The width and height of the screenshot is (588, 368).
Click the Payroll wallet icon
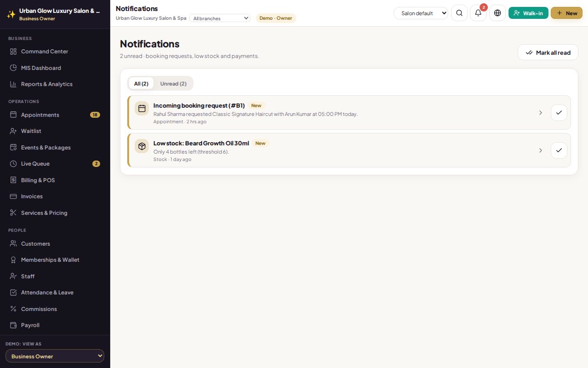tap(13, 325)
